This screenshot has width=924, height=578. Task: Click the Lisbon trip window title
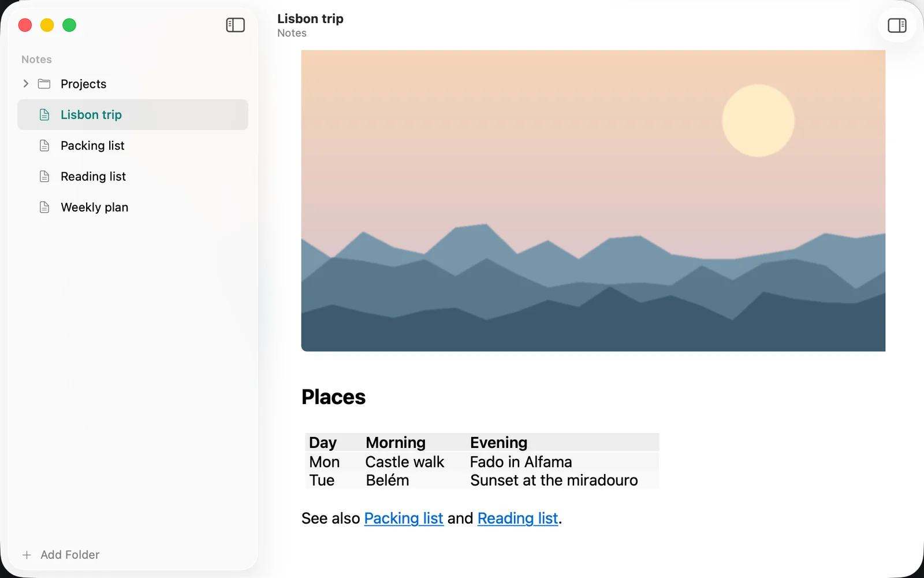click(x=310, y=18)
